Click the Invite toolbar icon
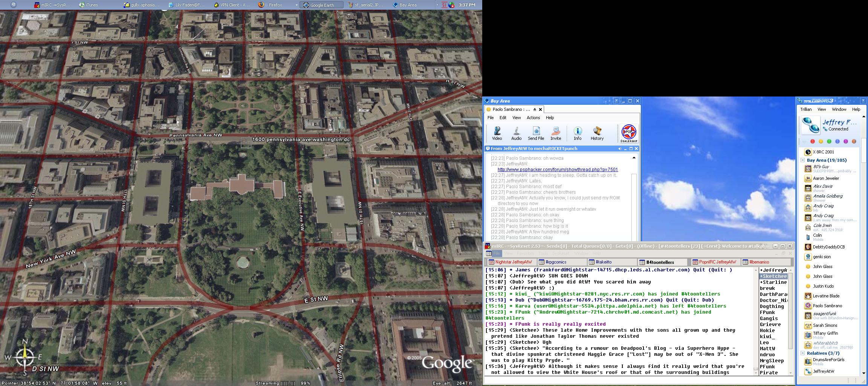The height and width of the screenshot is (386, 868). tap(556, 133)
